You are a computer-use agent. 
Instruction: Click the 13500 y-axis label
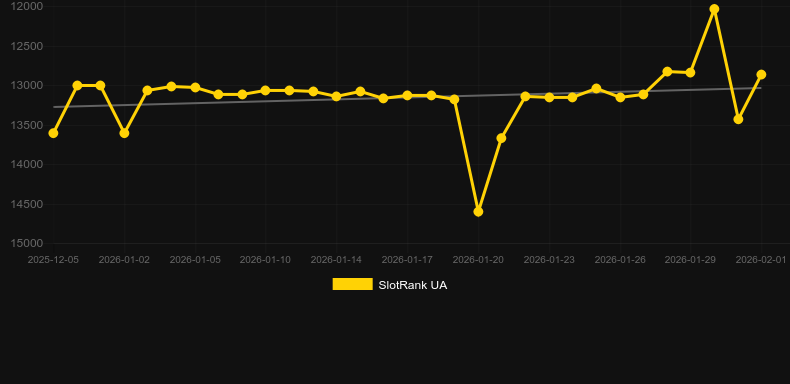click(x=27, y=125)
